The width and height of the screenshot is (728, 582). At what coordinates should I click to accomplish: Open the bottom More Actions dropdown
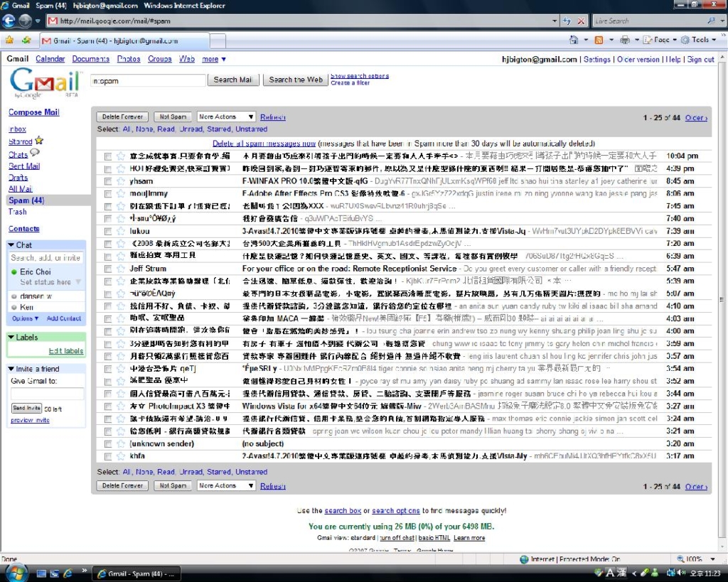pyautogui.click(x=226, y=485)
